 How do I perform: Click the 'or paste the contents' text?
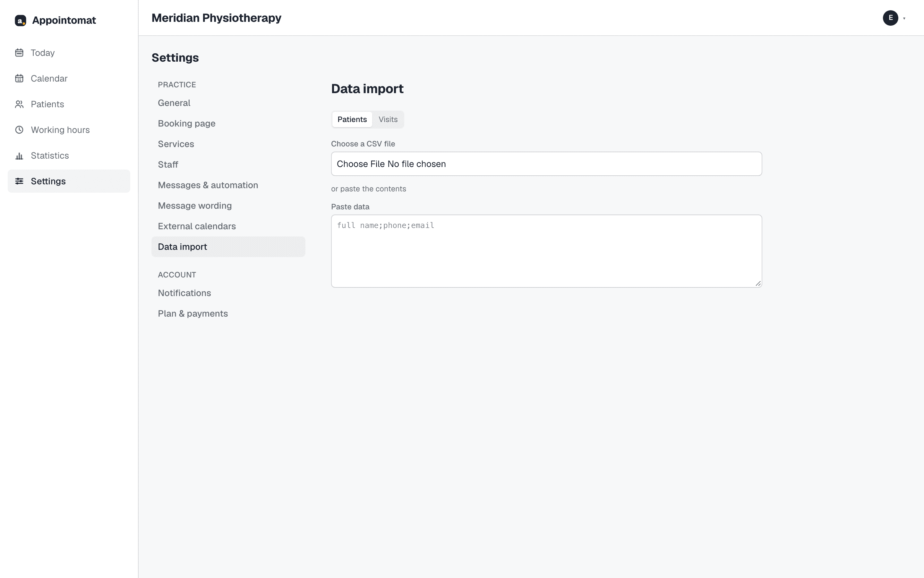click(368, 189)
